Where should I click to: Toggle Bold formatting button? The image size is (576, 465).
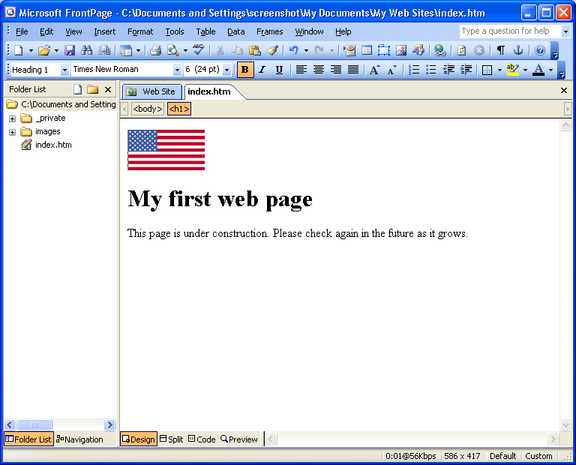point(245,69)
